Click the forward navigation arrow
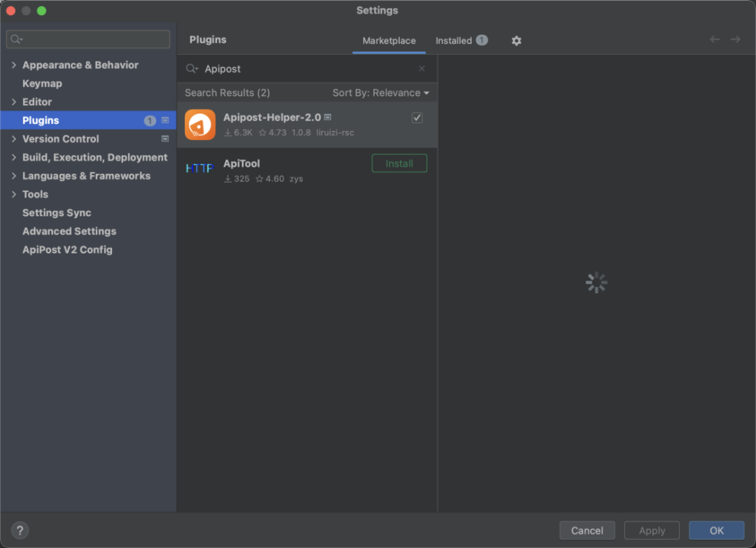Viewport: 756px width, 548px height. [x=735, y=40]
